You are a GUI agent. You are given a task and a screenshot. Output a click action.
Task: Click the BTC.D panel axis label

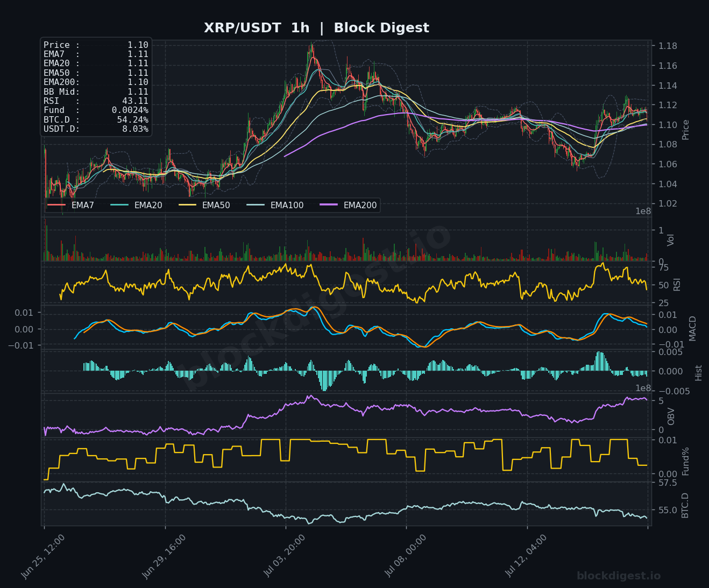pos(685,505)
